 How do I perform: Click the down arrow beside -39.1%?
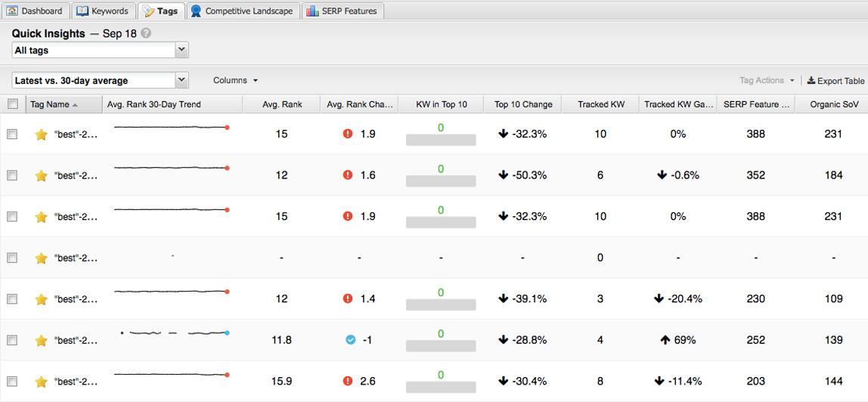(x=504, y=299)
